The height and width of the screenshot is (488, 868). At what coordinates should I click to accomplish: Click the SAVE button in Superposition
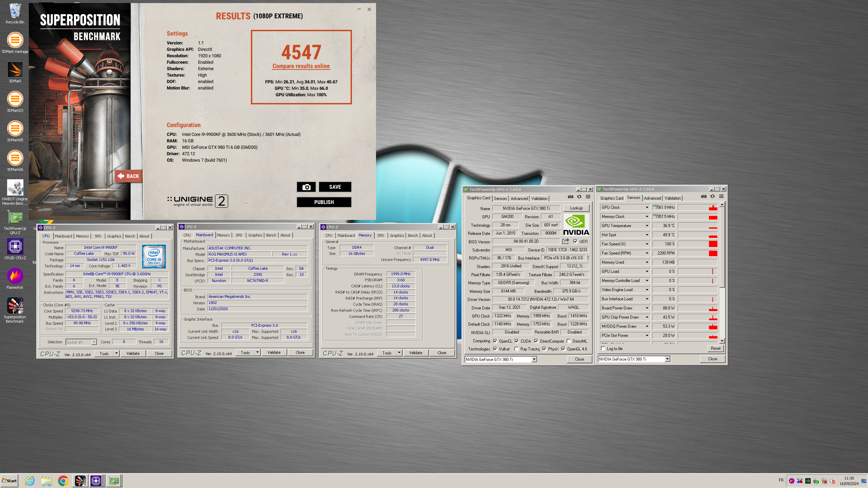335,187
